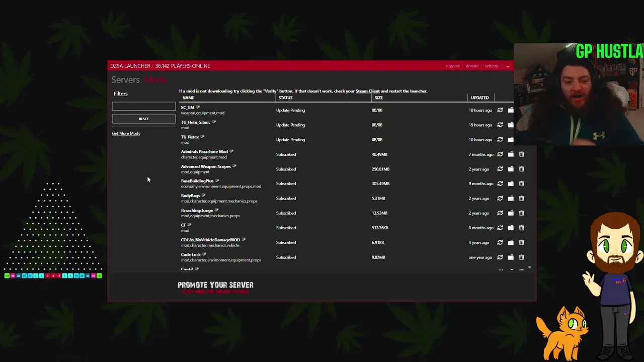Click refresh icon on Breachingcharge row

click(500, 213)
